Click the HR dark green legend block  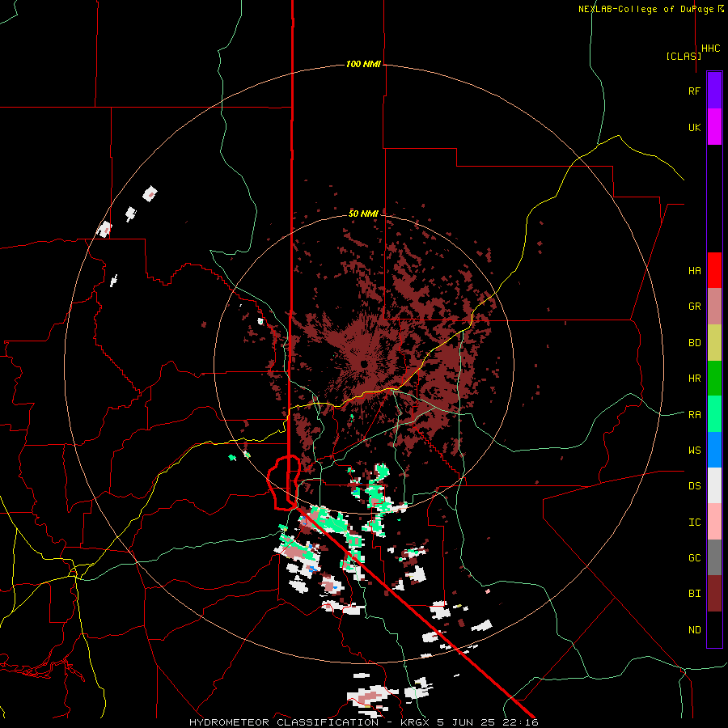pyautogui.click(x=714, y=379)
